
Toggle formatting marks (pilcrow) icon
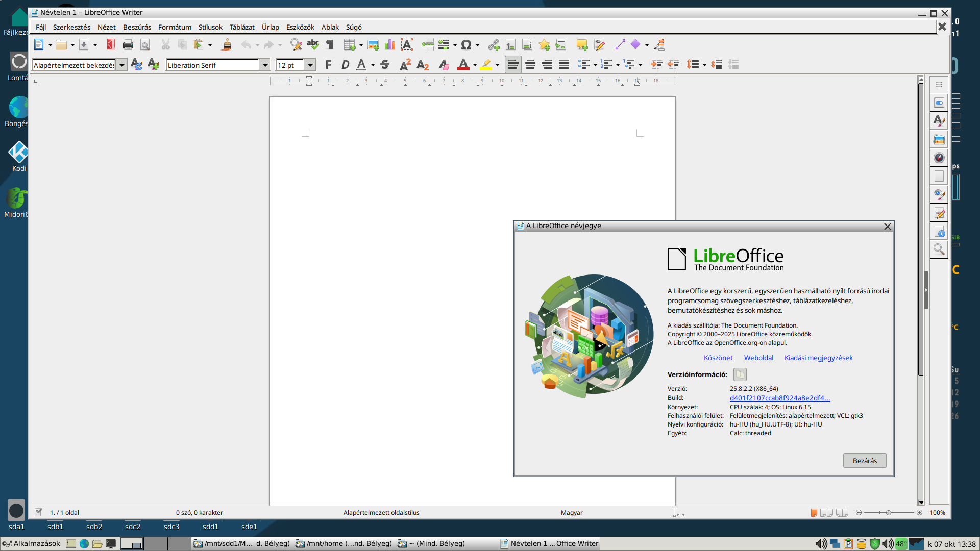330,45
